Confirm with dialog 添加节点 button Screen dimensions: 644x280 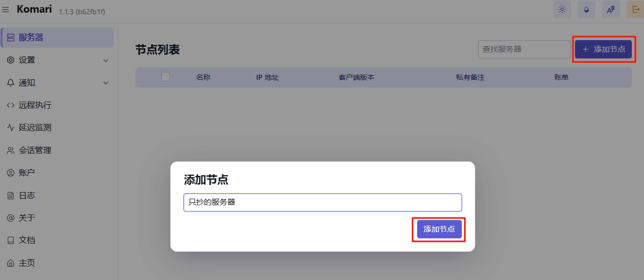[439, 229]
